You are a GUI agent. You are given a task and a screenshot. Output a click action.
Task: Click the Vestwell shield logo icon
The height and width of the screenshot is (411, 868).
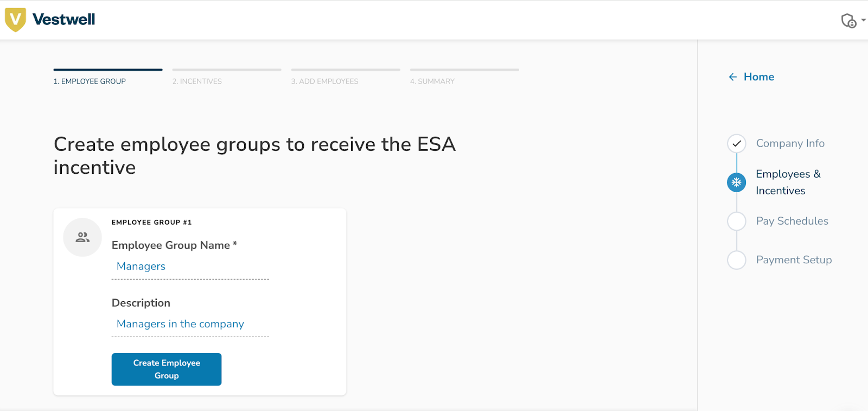pos(15,20)
